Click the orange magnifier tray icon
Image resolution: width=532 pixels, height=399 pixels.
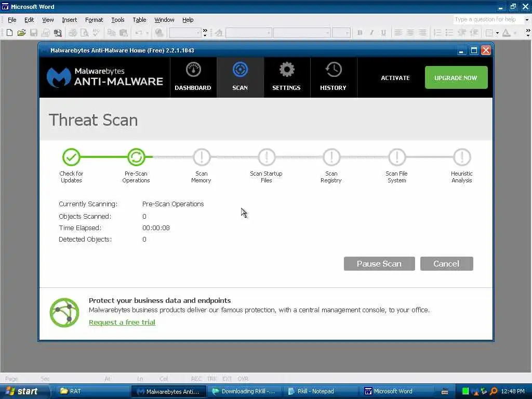pos(494,392)
